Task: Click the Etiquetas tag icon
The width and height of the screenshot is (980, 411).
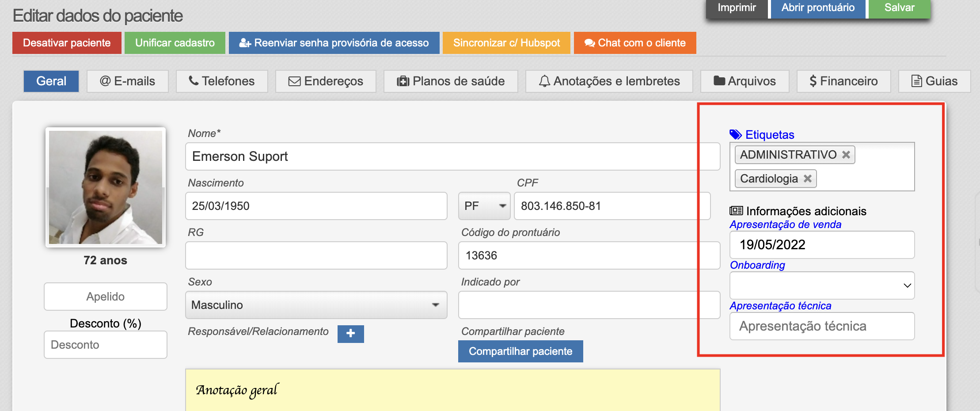Action: 735,134
